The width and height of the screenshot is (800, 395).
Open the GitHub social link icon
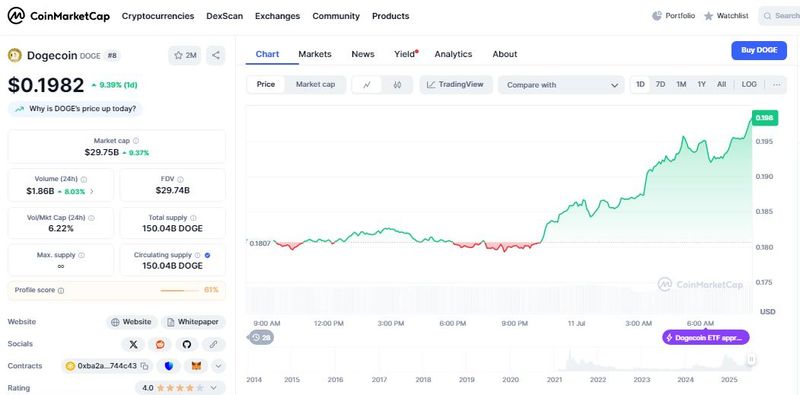[187, 344]
